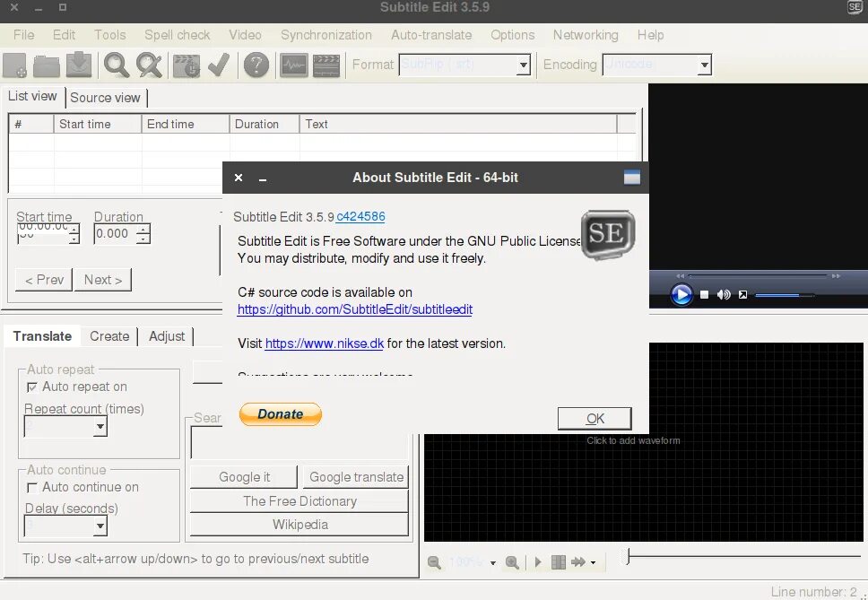The width and height of the screenshot is (868, 600).
Task: Click the Wikipedia button
Action: tap(299, 525)
